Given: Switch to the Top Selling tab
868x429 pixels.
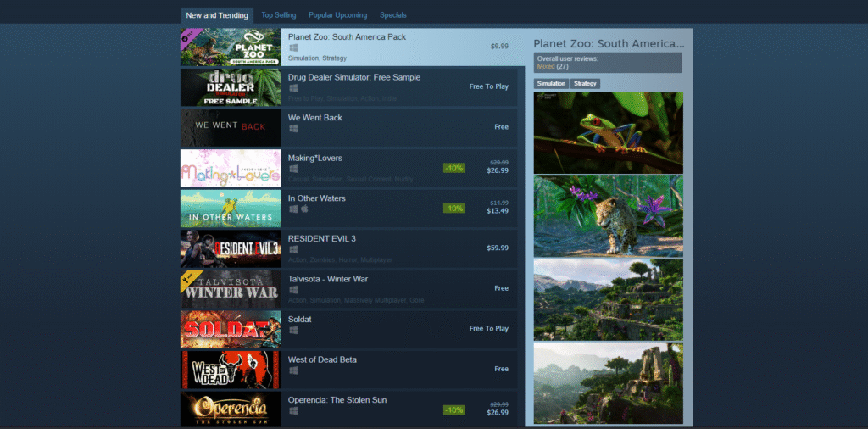Looking at the screenshot, I should pos(278,15).
